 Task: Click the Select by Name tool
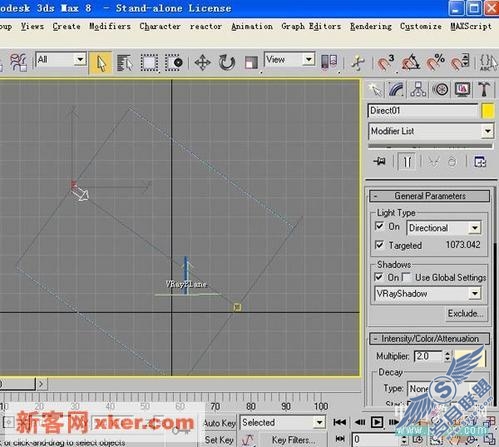click(125, 63)
